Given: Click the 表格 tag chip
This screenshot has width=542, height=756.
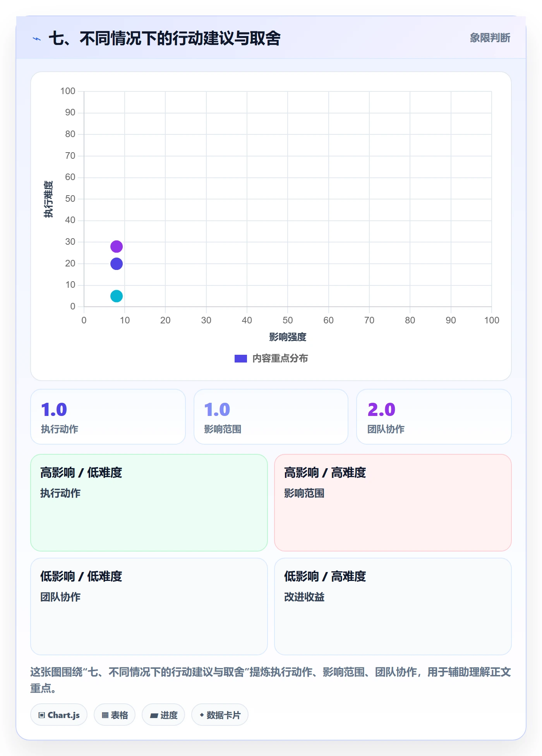Looking at the screenshot, I should pyautogui.click(x=115, y=715).
